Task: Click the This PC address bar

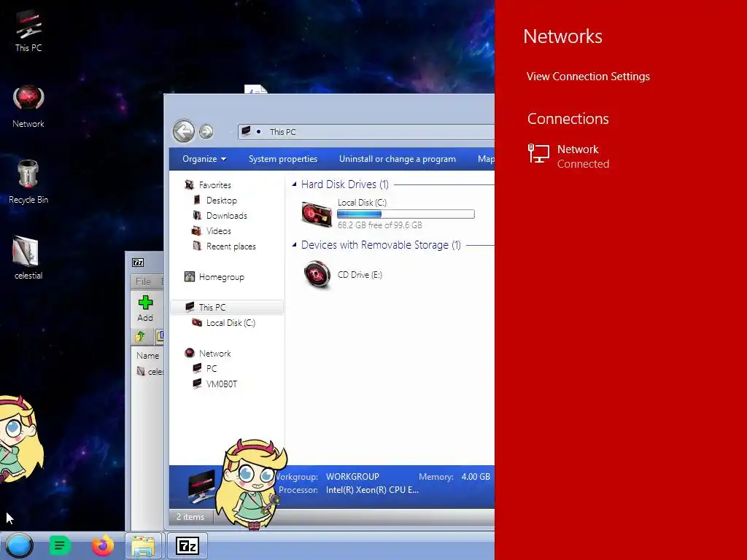Action: (365, 132)
